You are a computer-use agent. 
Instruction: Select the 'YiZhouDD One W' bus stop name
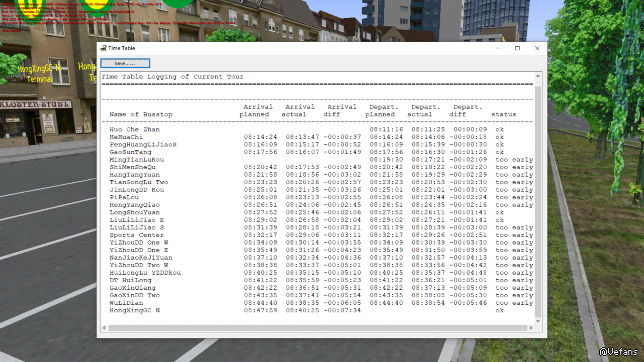(139, 243)
